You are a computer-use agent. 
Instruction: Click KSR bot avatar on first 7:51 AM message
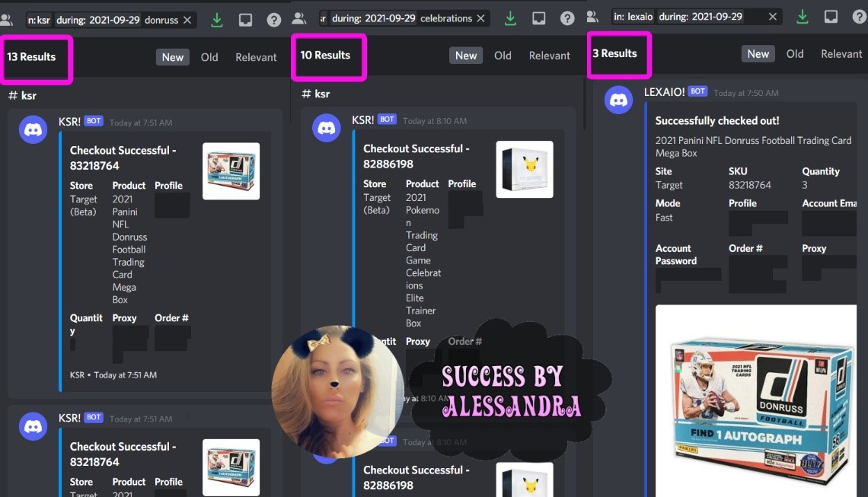pos(34,129)
